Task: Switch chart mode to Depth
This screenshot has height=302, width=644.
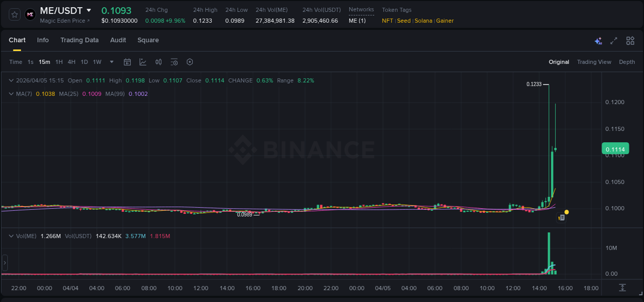Action: point(626,62)
